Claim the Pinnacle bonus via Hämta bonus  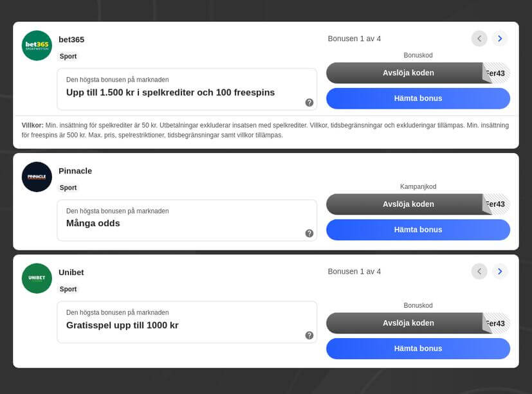pos(418,229)
